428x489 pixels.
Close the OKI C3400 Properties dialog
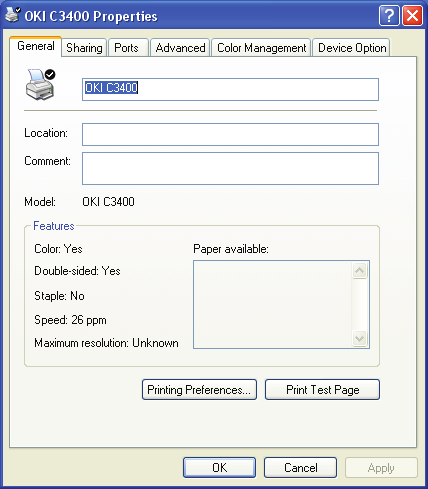pyautogui.click(x=412, y=15)
